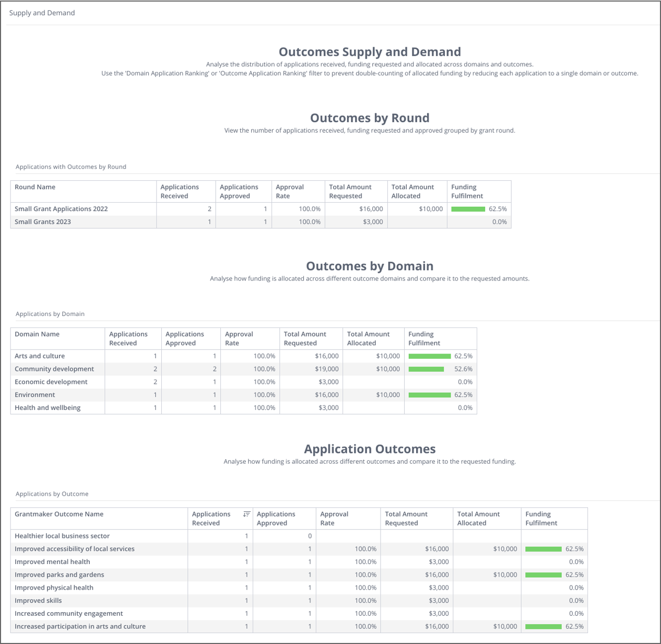Screen dimensions: 661x644
Task: Click the Community development domain row
Action: [x=54, y=369]
